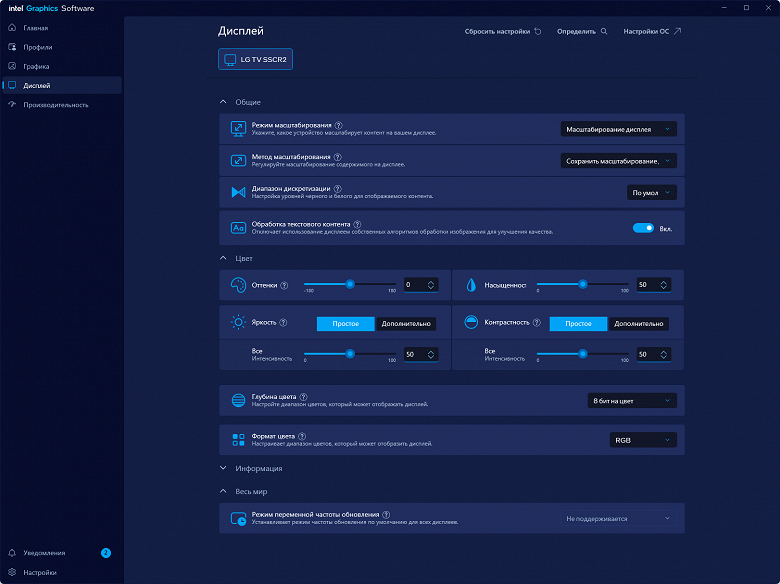Click the Сбросить настройки reset icon

coord(537,31)
